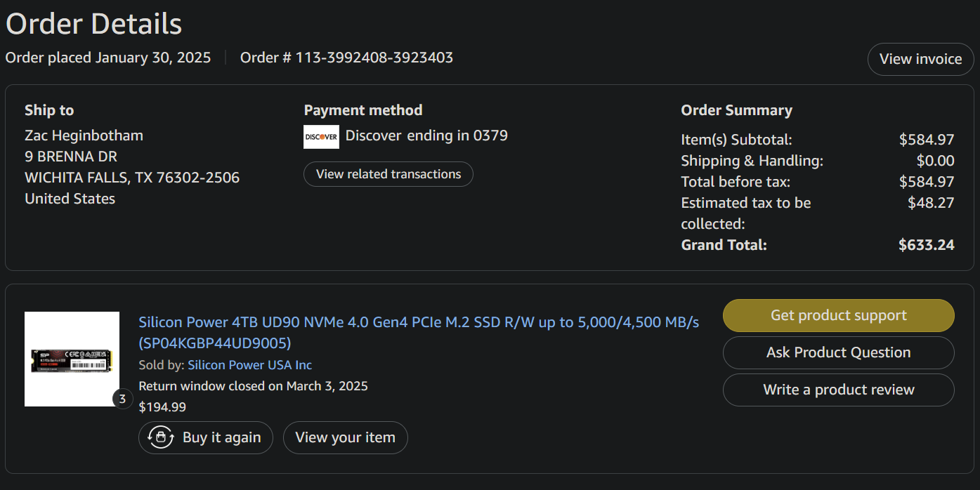
Task: Click the Buy it again cart icon
Action: click(x=161, y=437)
